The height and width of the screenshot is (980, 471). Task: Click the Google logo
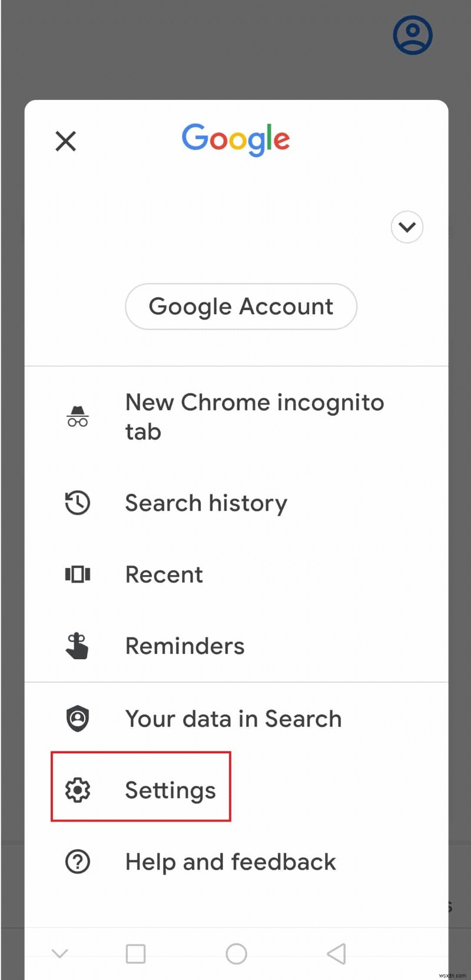coord(235,139)
